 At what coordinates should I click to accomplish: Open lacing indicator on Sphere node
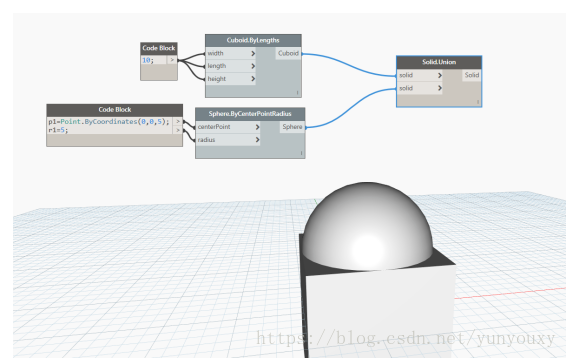coord(301,153)
